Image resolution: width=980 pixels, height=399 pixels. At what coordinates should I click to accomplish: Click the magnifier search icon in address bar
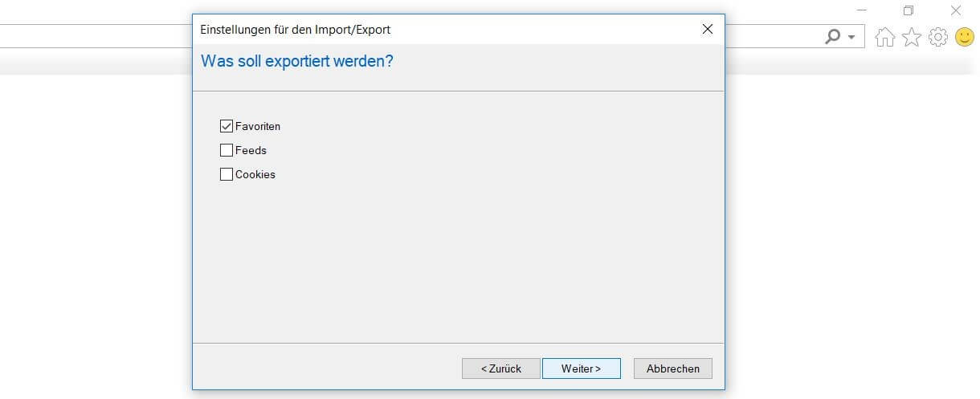point(833,37)
